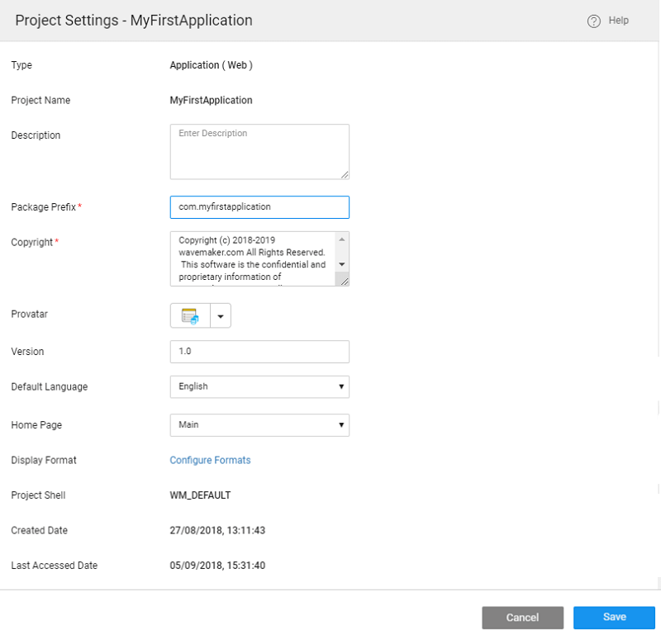661x644 pixels.
Task: Focus the Description text area
Action: click(x=259, y=151)
